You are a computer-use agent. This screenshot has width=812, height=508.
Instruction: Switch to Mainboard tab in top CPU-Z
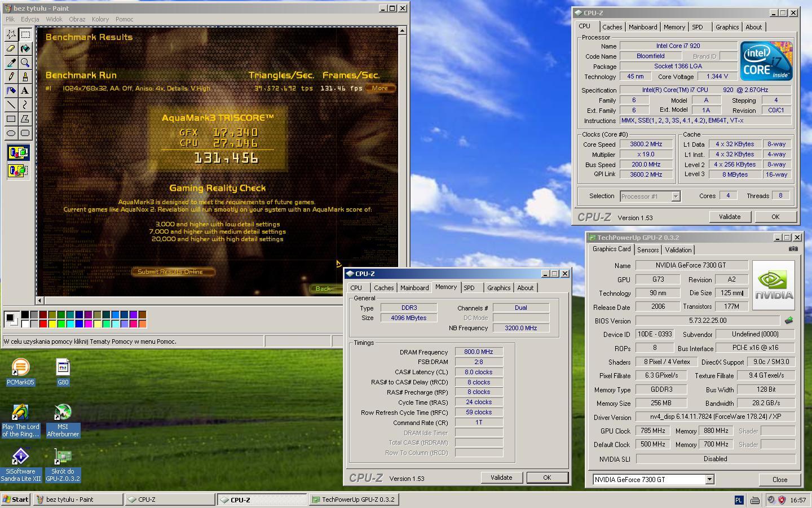pyautogui.click(x=643, y=27)
